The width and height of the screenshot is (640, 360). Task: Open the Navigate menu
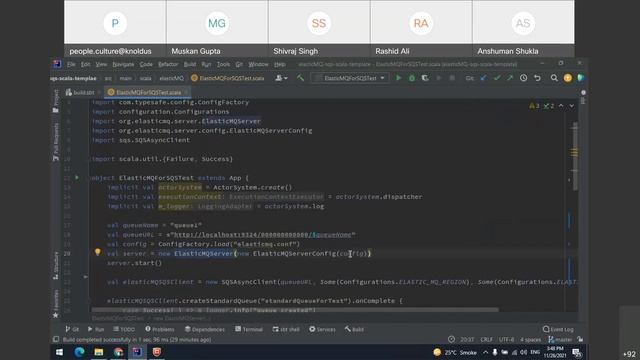pos(123,64)
